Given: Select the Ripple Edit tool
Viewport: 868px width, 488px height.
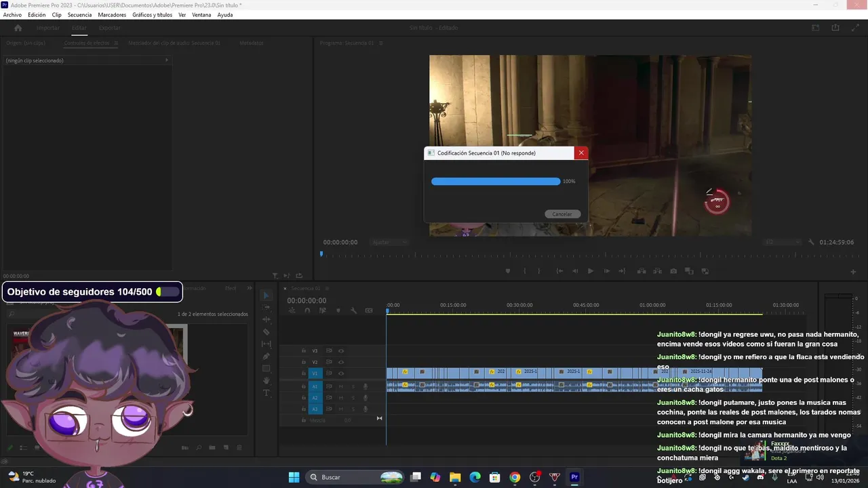Looking at the screenshot, I should [x=266, y=320].
